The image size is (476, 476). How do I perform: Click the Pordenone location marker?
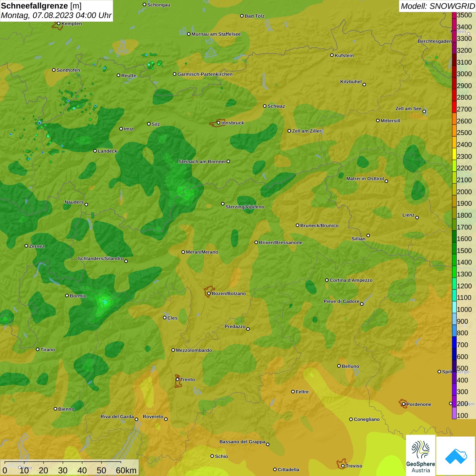(x=404, y=404)
